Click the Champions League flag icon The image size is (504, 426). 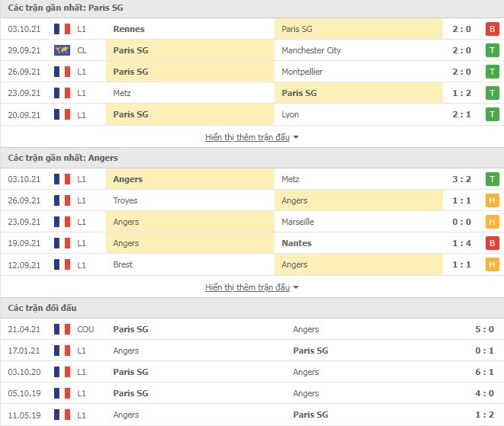[x=62, y=50]
